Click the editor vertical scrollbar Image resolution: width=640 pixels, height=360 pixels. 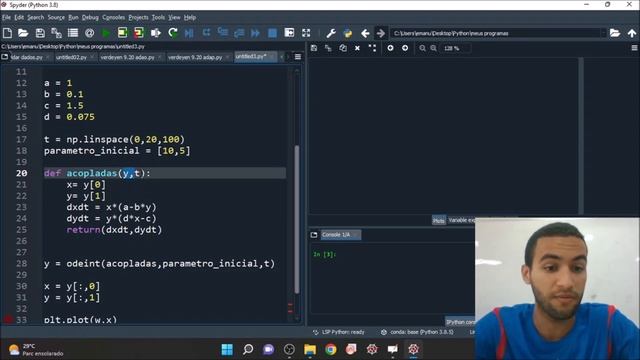point(297,219)
